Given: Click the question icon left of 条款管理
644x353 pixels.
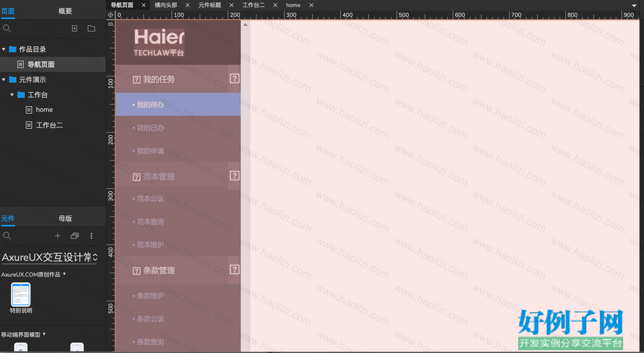Looking at the screenshot, I should click(x=137, y=271).
